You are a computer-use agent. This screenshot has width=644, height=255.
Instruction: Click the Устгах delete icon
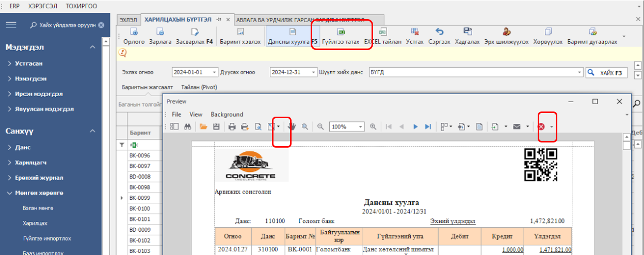[x=414, y=32]
